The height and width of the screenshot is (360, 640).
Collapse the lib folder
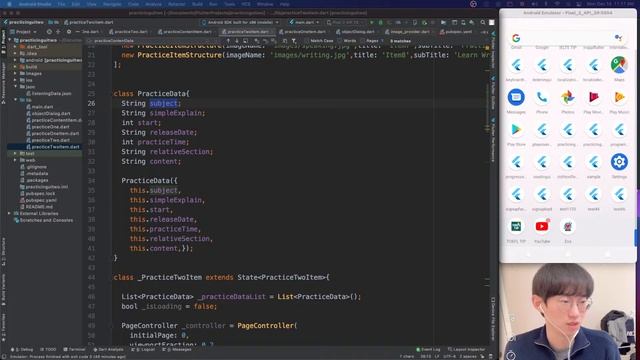pos(16,100)
